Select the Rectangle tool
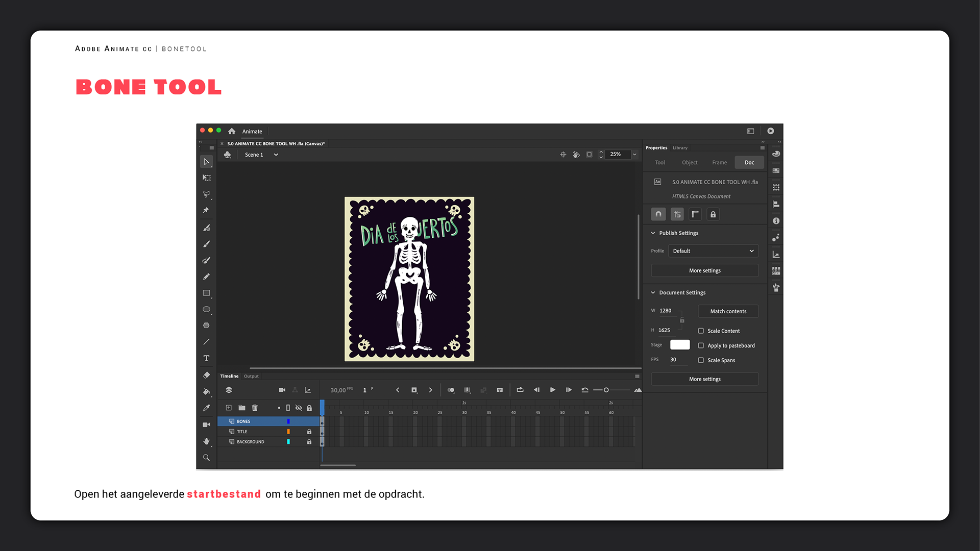This screenshot has height=551, width=980. tap(206, 293)
